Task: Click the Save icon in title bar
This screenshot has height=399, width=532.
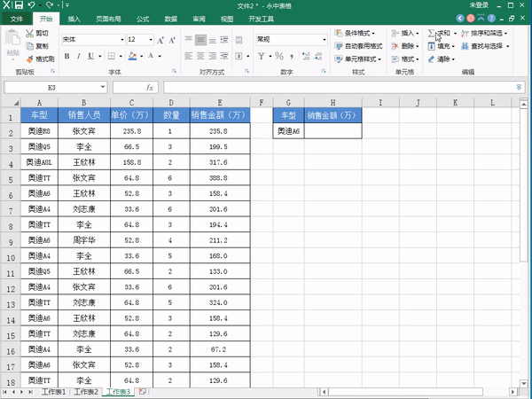Action: pyautogui.click(x=19, y=4)
